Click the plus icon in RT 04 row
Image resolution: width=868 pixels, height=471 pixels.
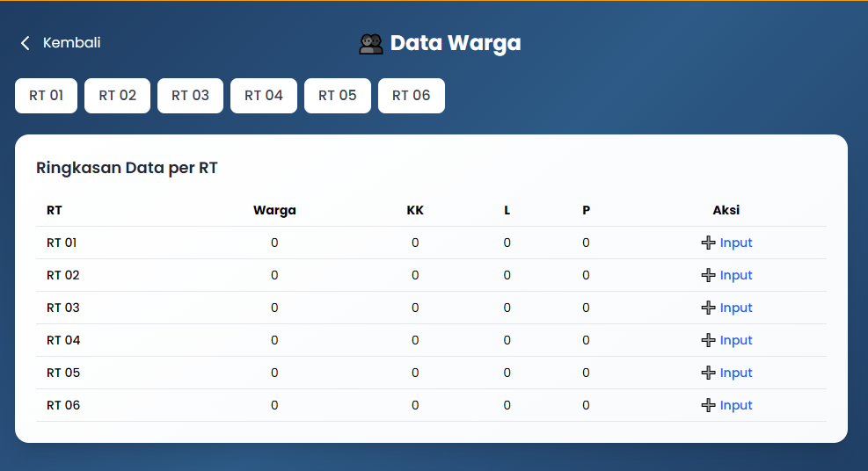coord(708,341)
